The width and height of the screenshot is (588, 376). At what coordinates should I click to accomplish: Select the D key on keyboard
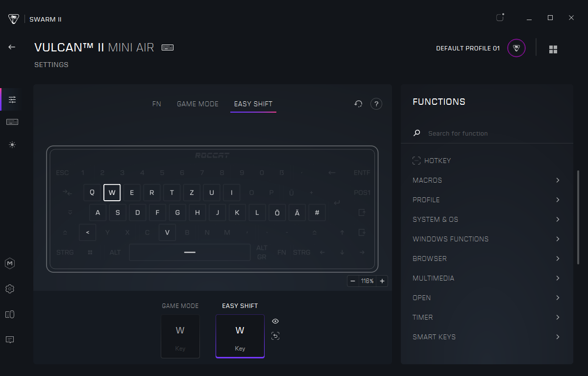coord(138,212)
